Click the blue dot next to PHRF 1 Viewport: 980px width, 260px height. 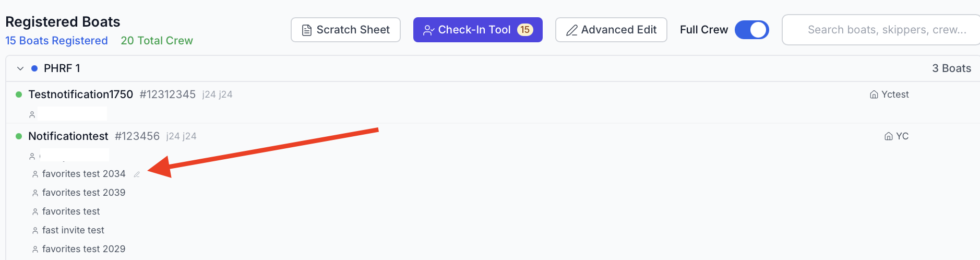pos(34,68)
